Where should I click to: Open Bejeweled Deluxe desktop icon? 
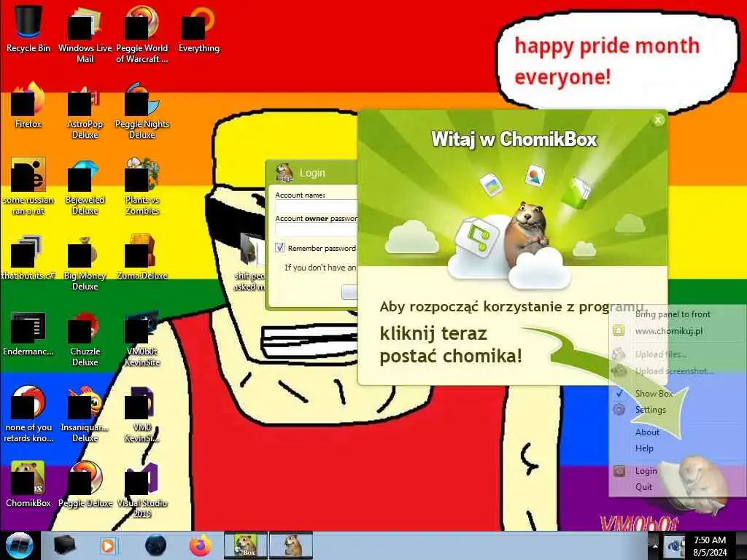pos(85,186)
